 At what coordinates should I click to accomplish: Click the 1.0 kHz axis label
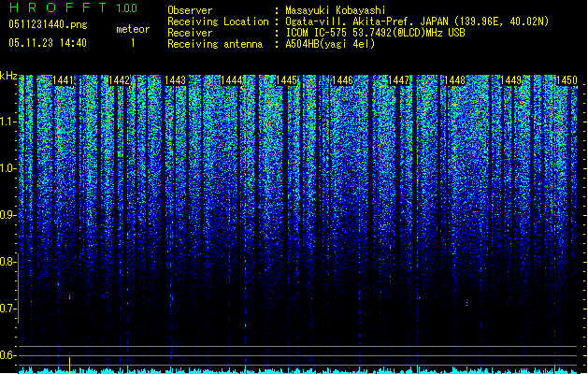[x=7, y=168]
